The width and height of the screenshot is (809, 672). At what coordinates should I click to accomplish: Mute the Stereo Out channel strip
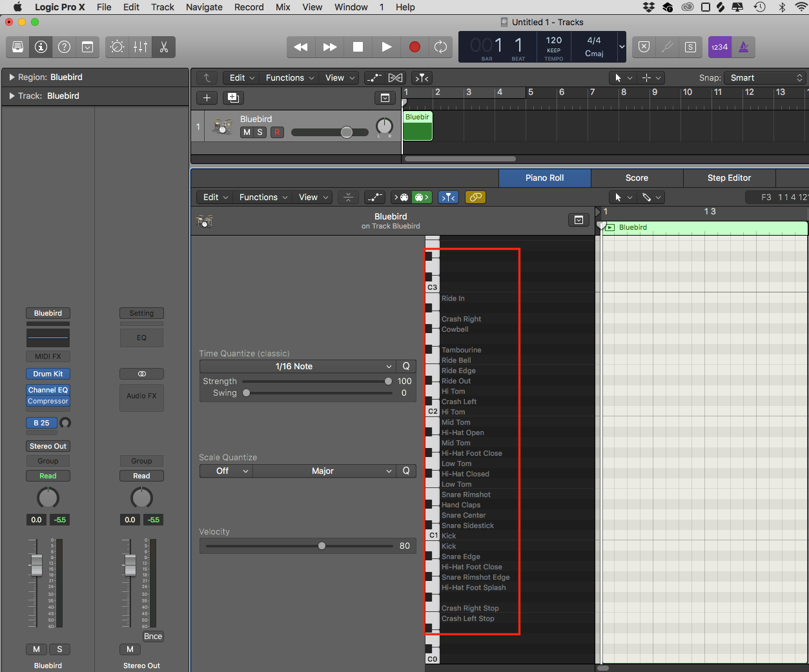(130, 649)
